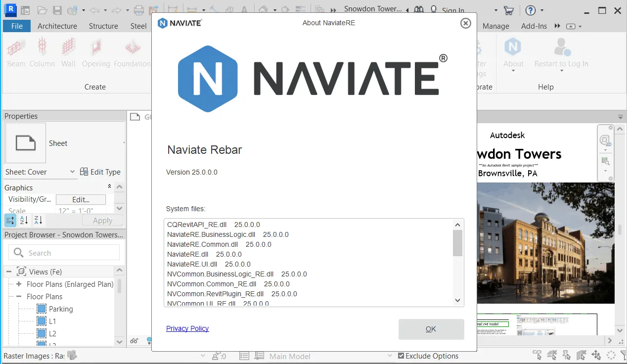Image resolution: width=627 pixels, height=364 pixels.
Task: Select the Naviate Beam reinforcement tool
Action: tap(16, 53)
